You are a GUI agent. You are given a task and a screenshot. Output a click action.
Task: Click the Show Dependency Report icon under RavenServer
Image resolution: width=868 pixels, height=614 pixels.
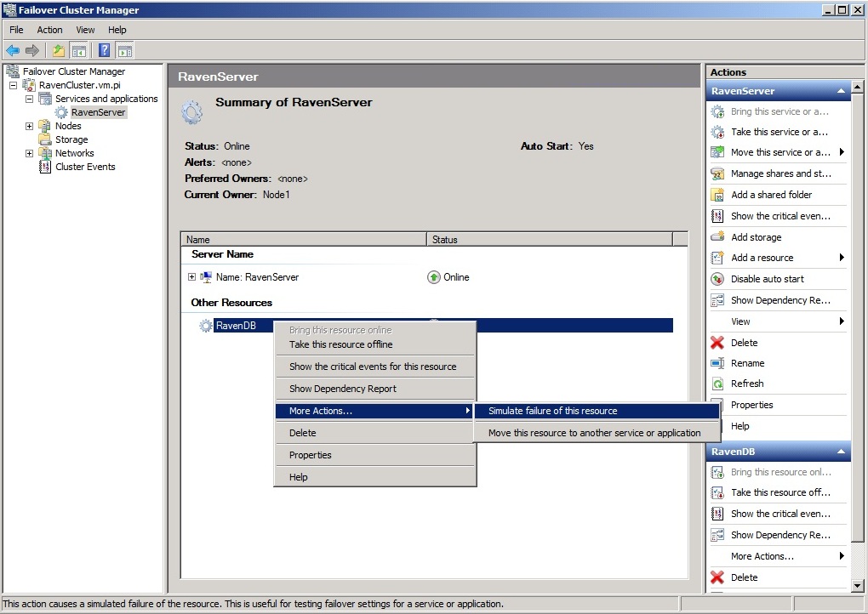click(x=717, y=300)
